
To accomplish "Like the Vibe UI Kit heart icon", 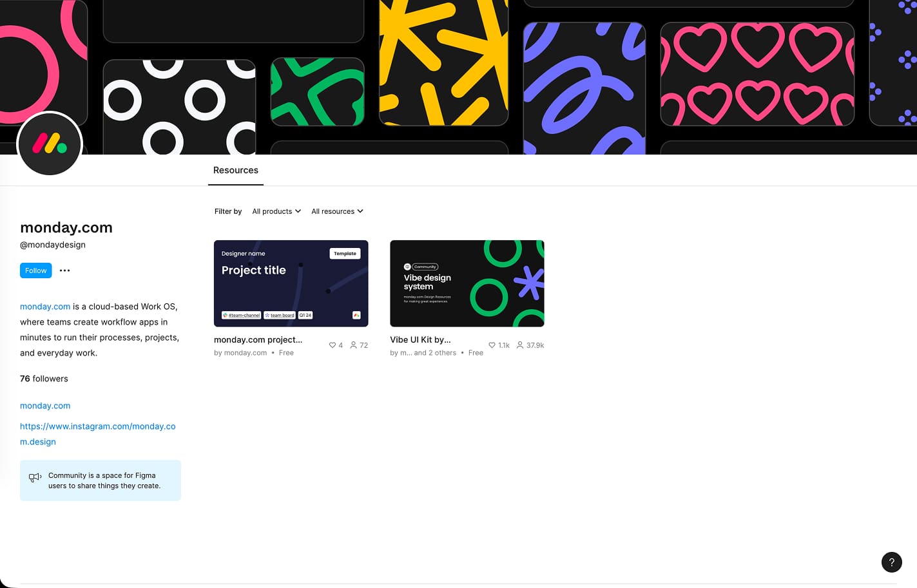I will point(491,345).
